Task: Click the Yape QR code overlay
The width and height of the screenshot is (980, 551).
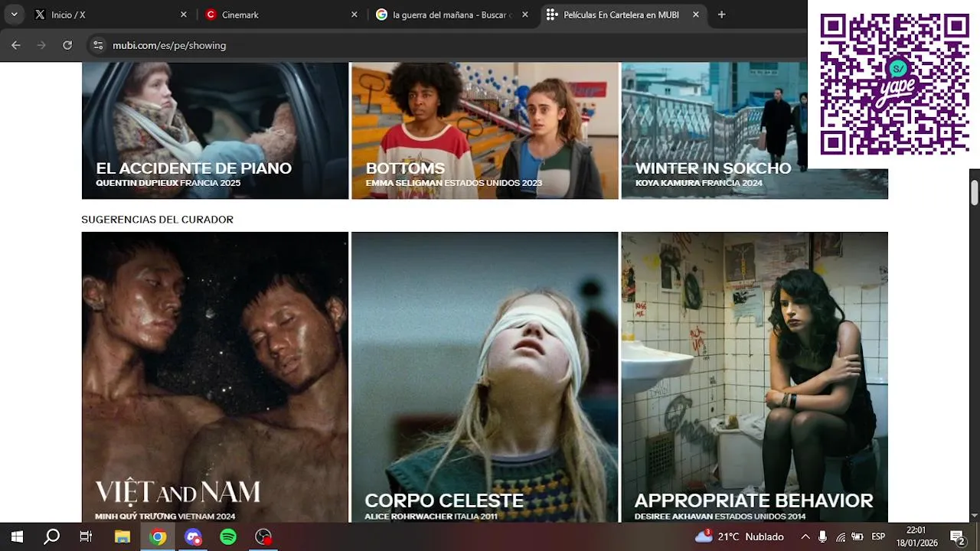Action: pos(894,84)
